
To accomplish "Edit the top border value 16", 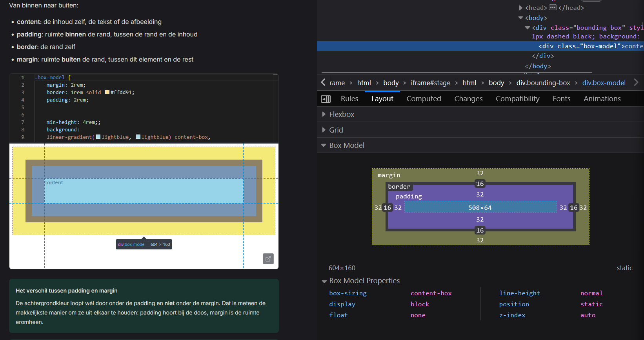I will coord(480,184).
